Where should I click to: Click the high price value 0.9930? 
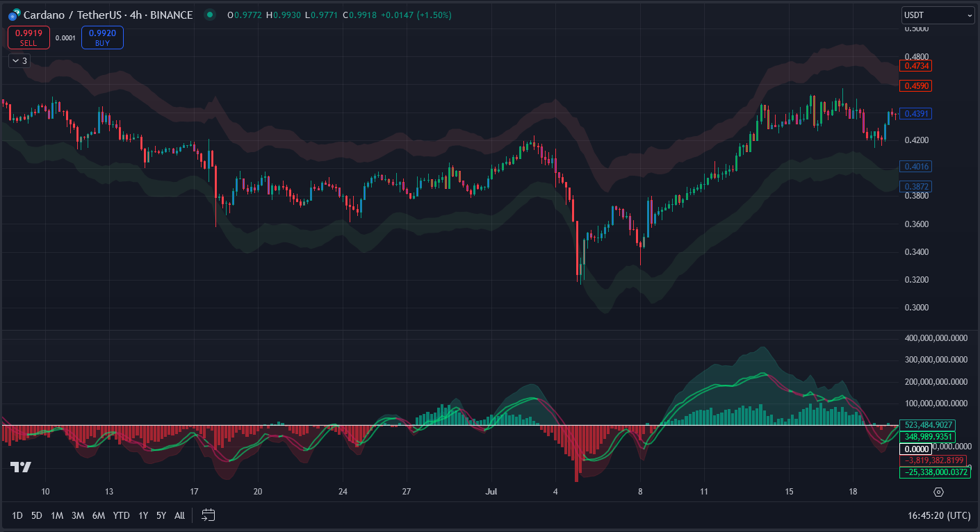point(286,15)
